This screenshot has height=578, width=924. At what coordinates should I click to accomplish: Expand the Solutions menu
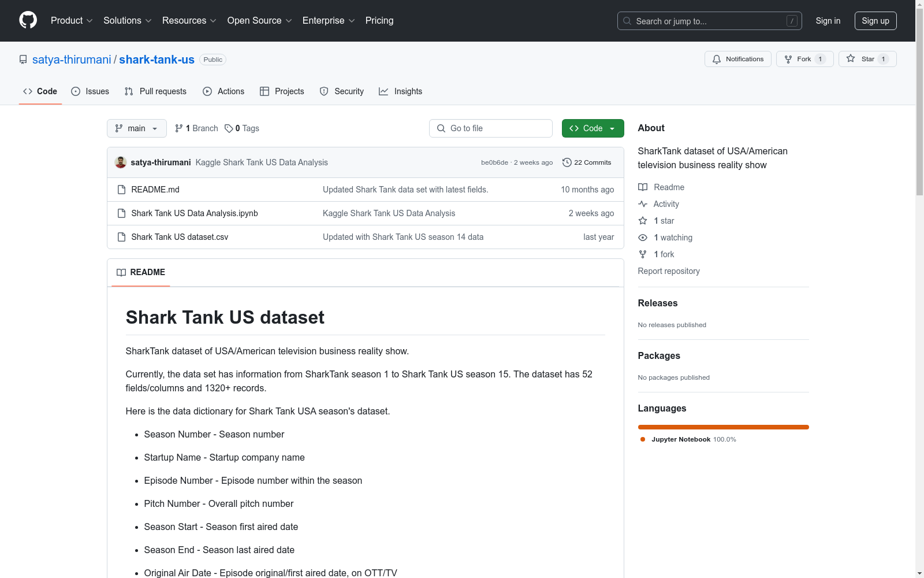tap(128, 20)
